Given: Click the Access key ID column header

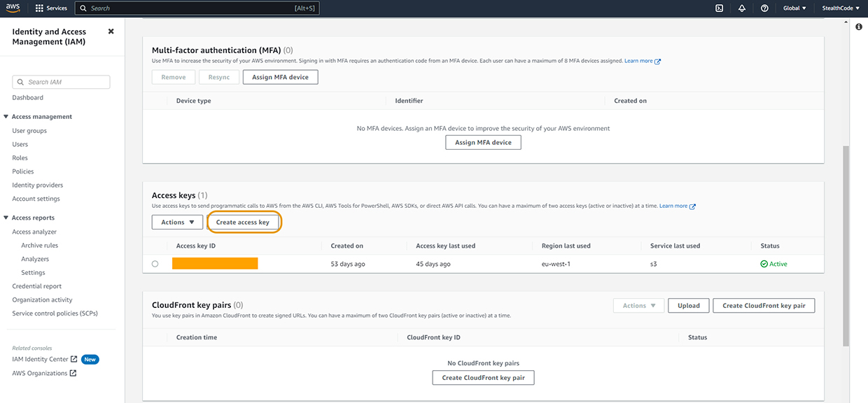Looking at the screenshot, I should (x=196, y=246).
